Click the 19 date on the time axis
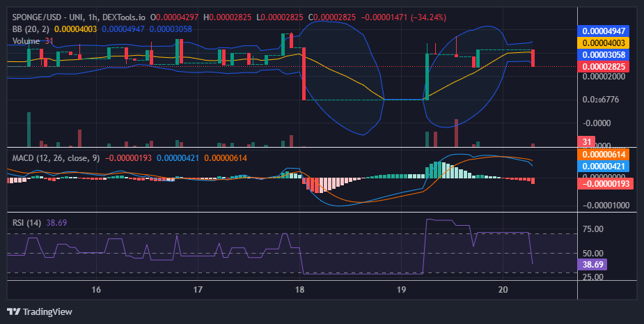This screenshot has height=324, width=644. [401, 289]
